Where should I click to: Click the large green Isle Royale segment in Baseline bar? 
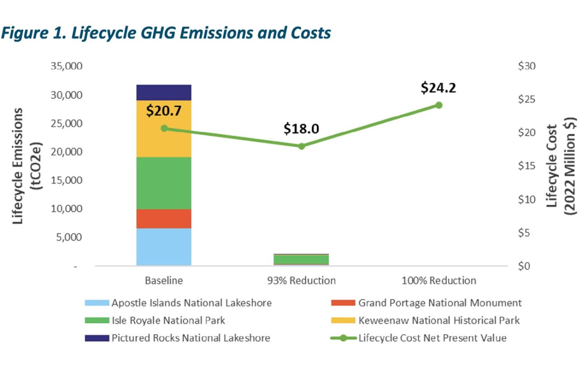pos(164,183)
